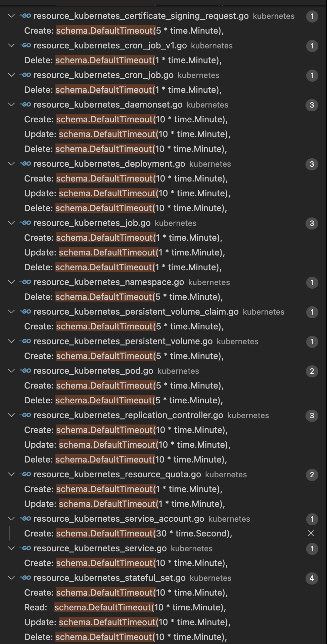Open Update match in replication_controller.go
This screenshot has width=327, height=644.
tap(127, 445)
